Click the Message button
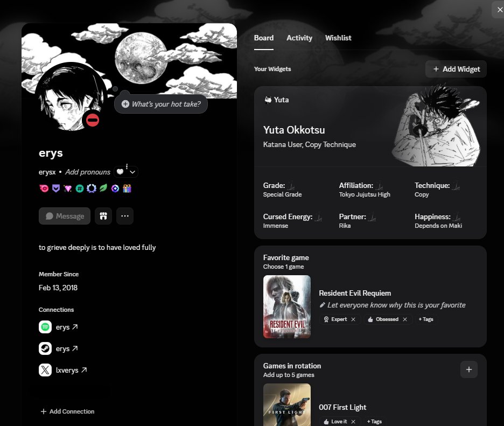This screenshot has width=504, height=426. [65, 216]
